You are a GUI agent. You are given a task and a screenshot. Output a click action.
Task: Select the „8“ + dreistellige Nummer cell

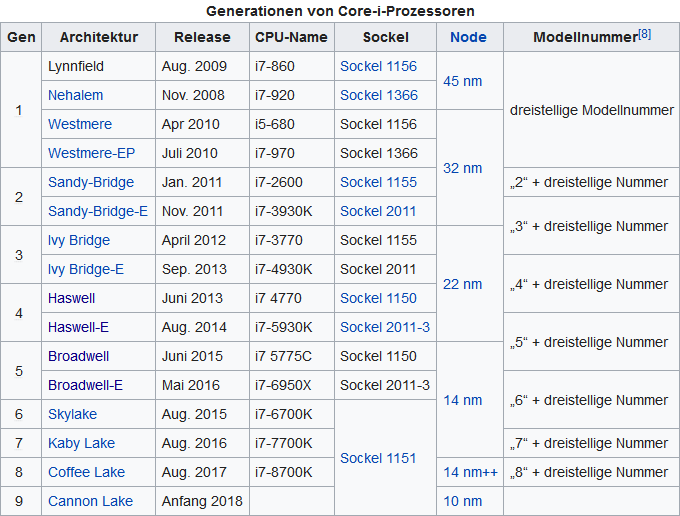pyautogui.click(x=592, y=472)
